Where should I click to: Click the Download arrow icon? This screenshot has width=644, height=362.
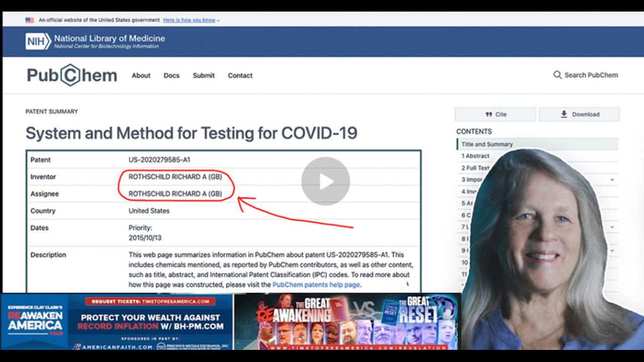click(564, 115)
